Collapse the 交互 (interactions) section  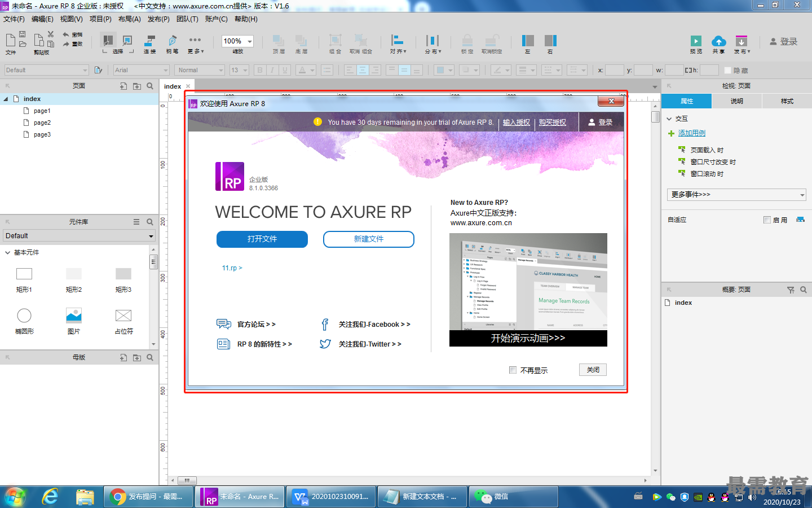669,119
